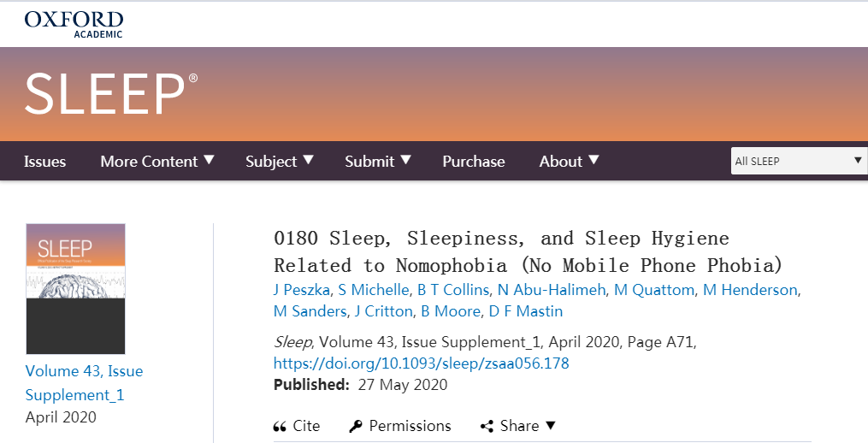868x443 pixels.
Task: Click the Share network icon
Action: coord(487,426)
